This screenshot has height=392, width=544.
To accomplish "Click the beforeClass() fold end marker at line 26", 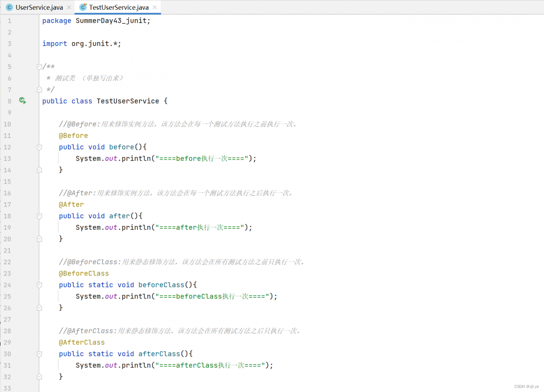I will point(39,307).
